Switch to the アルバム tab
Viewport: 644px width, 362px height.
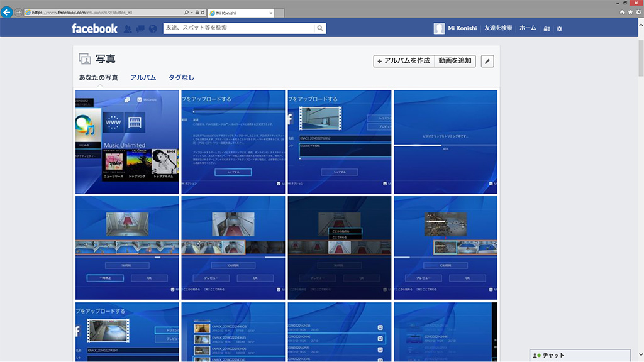(143, 78)
